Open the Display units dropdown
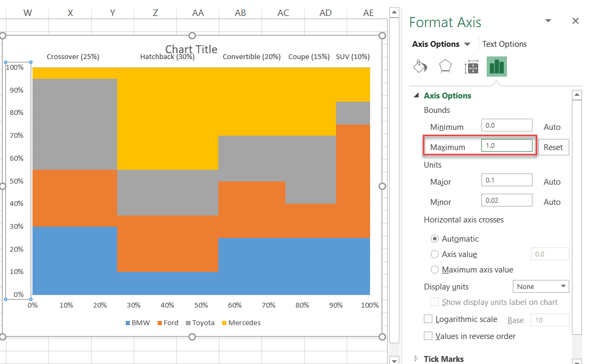Viewport: 590px width, 364px height. point(540,286)
